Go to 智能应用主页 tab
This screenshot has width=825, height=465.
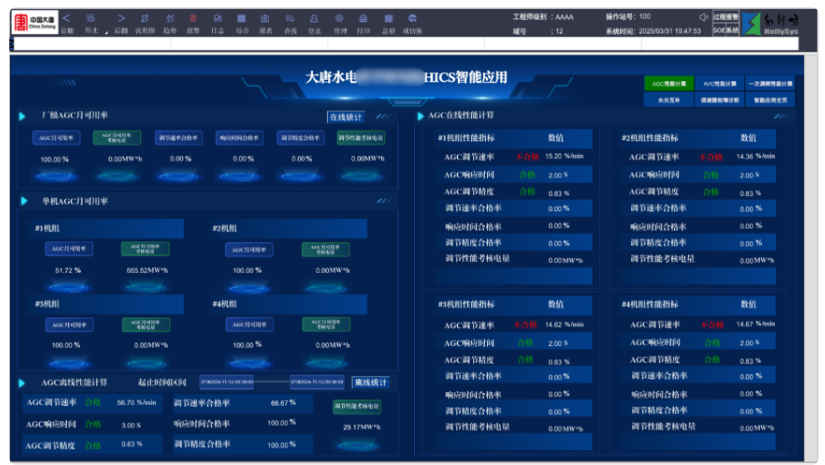pyautogui.click(x=771, y=100)
